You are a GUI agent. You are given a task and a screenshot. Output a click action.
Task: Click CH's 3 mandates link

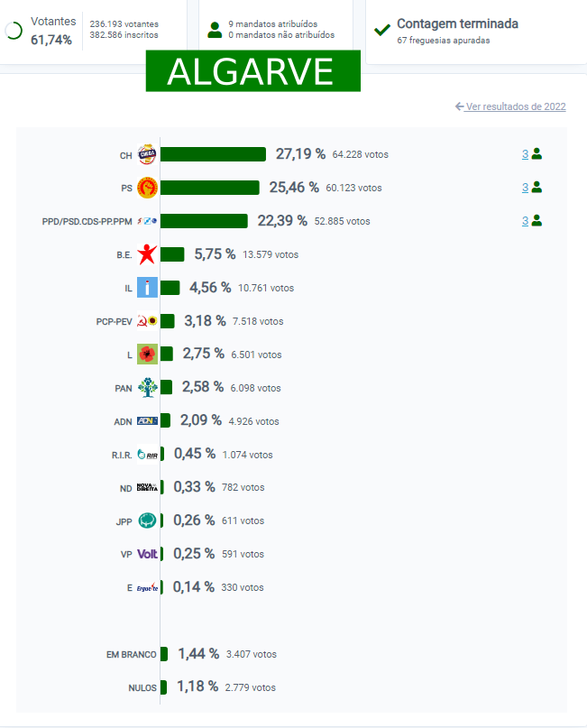tap(525, 154)
